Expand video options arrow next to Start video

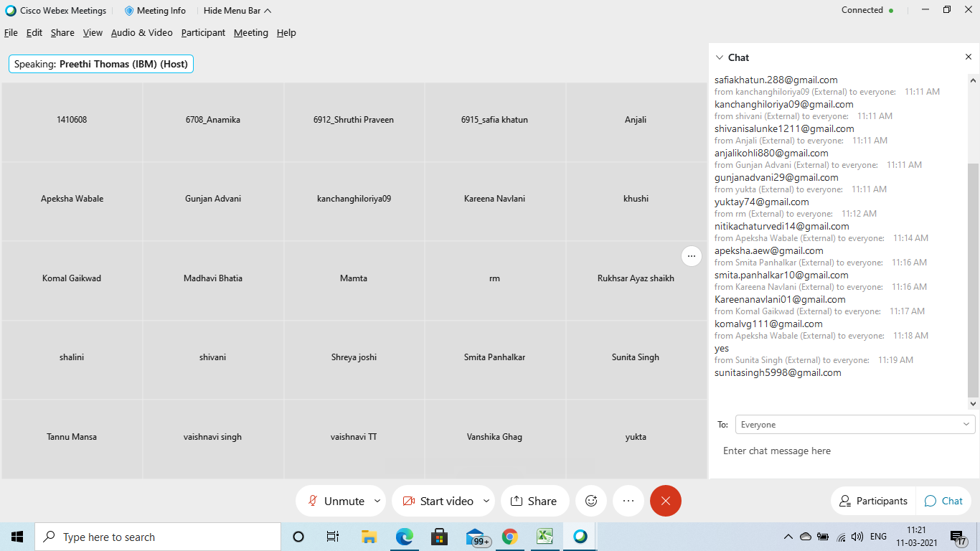coord(486,501)
